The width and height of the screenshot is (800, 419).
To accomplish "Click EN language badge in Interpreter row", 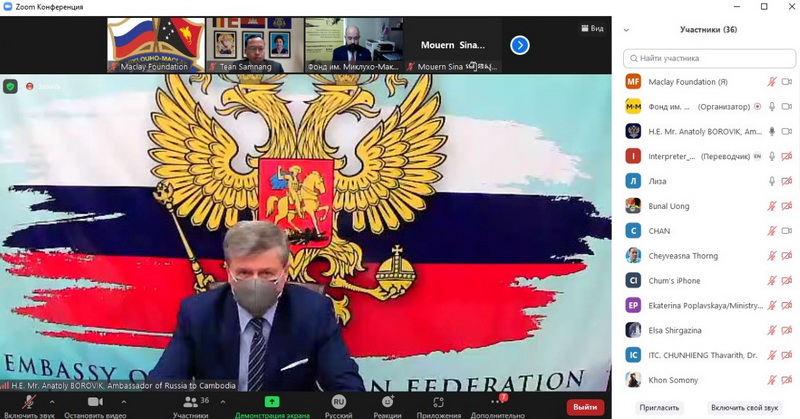I will (758, 156).
